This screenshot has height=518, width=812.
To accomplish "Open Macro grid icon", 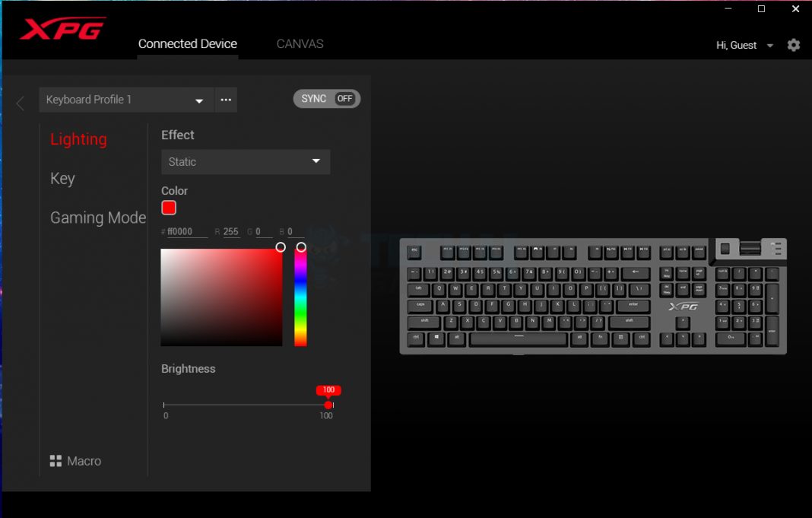I will [x=56, y=461].
